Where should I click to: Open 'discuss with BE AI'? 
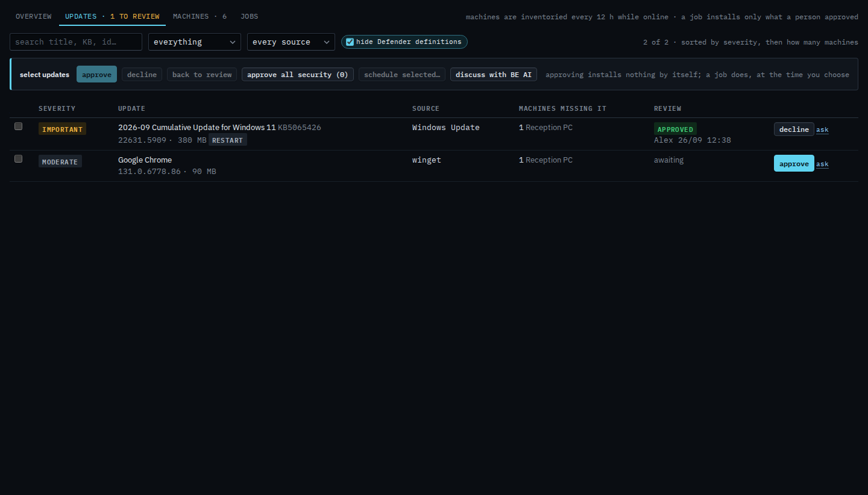(x=494, y=74)
